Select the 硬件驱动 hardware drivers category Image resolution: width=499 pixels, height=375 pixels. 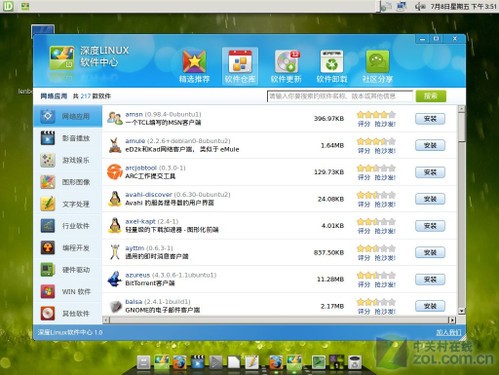(68, 270)
